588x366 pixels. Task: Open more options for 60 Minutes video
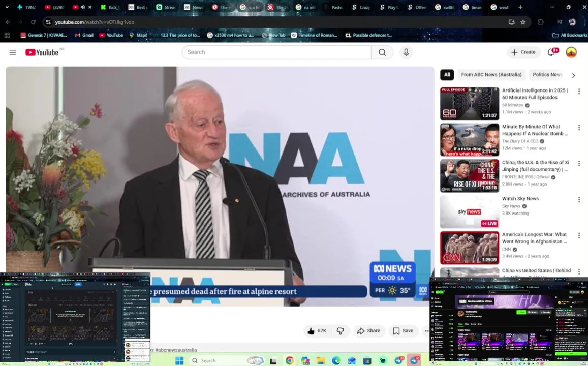click(x=579, y=91)
